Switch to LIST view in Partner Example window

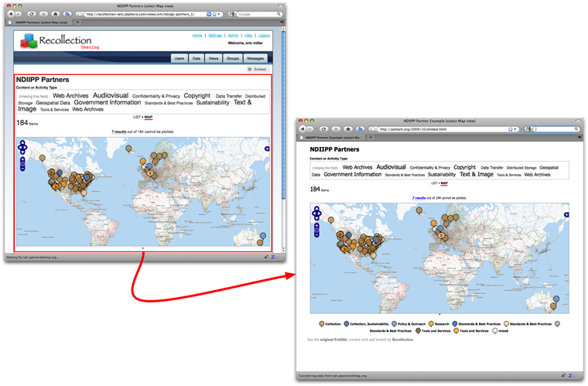(x=434, y=183)
